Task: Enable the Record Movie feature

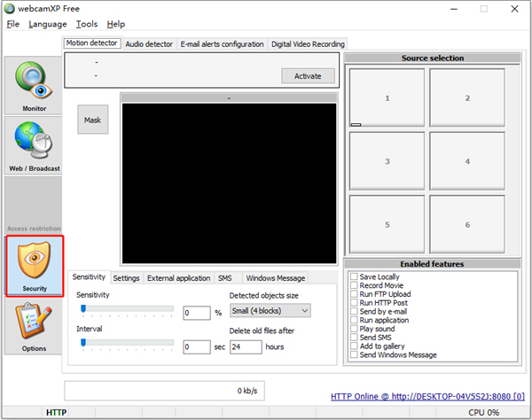Action: point(355,286)
